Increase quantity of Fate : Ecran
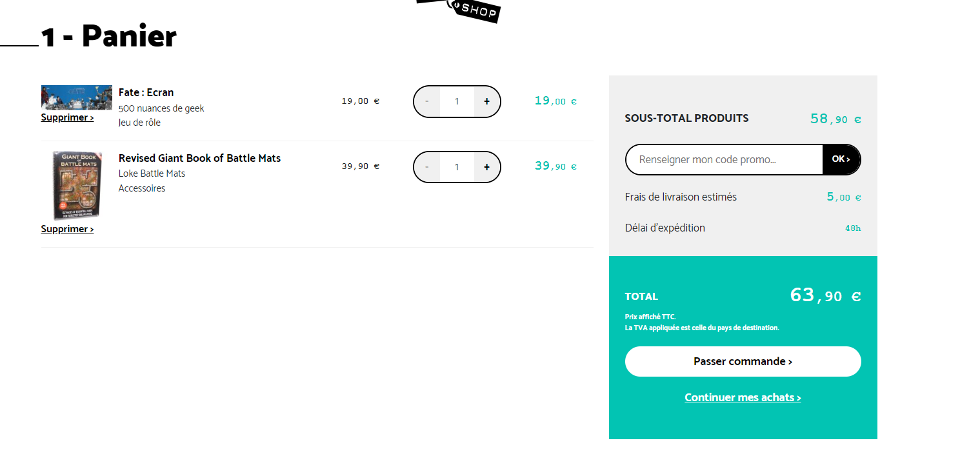The width and height of the screenshot is (980, 465). coord(486,101)
